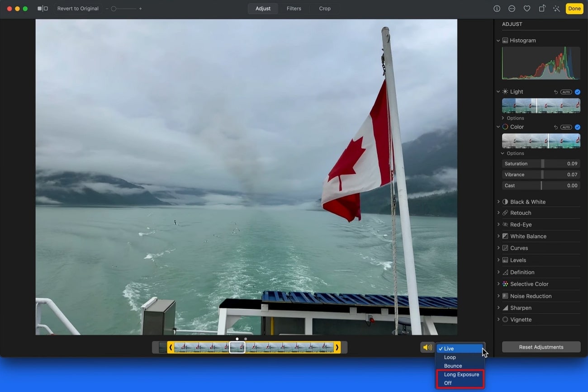Click the yellow Done button
This screenshot has height=392, width=588.
(x=574, y=9)
